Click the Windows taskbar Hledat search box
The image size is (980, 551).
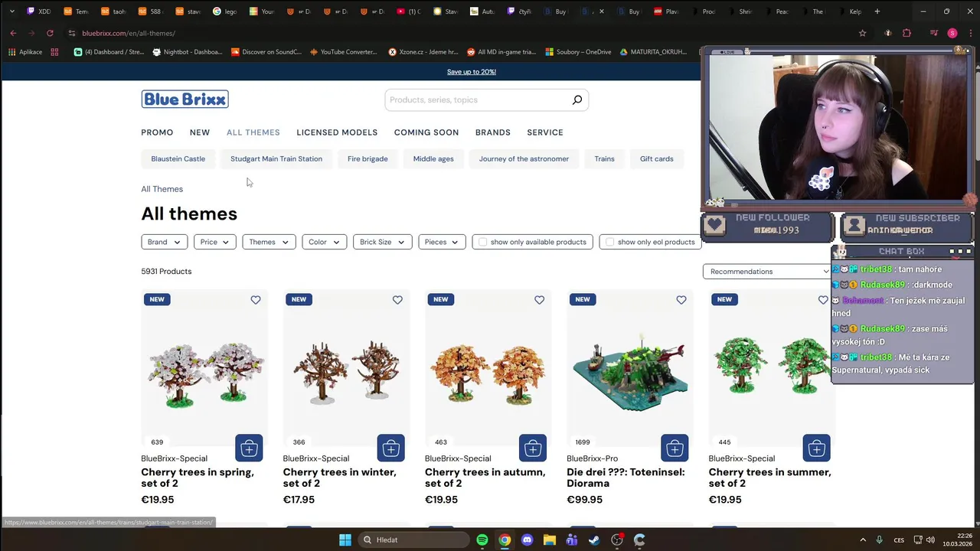[414, 540]
